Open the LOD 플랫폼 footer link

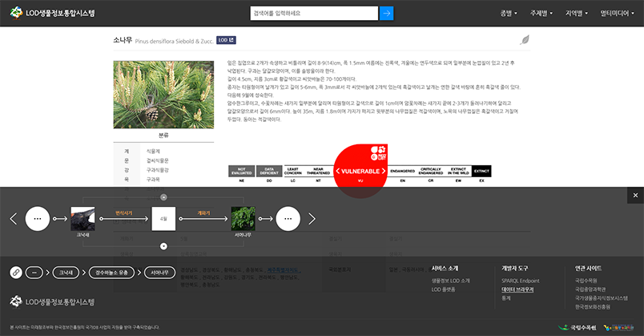443,289
